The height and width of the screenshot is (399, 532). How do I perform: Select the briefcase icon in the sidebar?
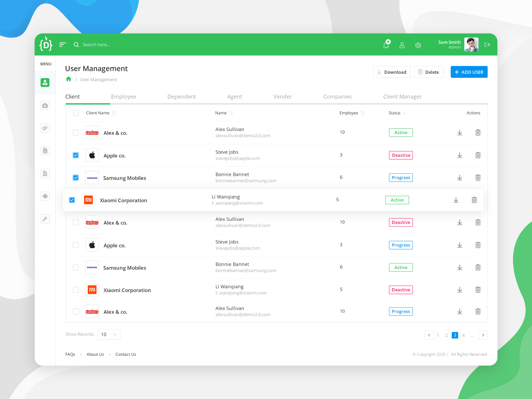coord(45,105)
